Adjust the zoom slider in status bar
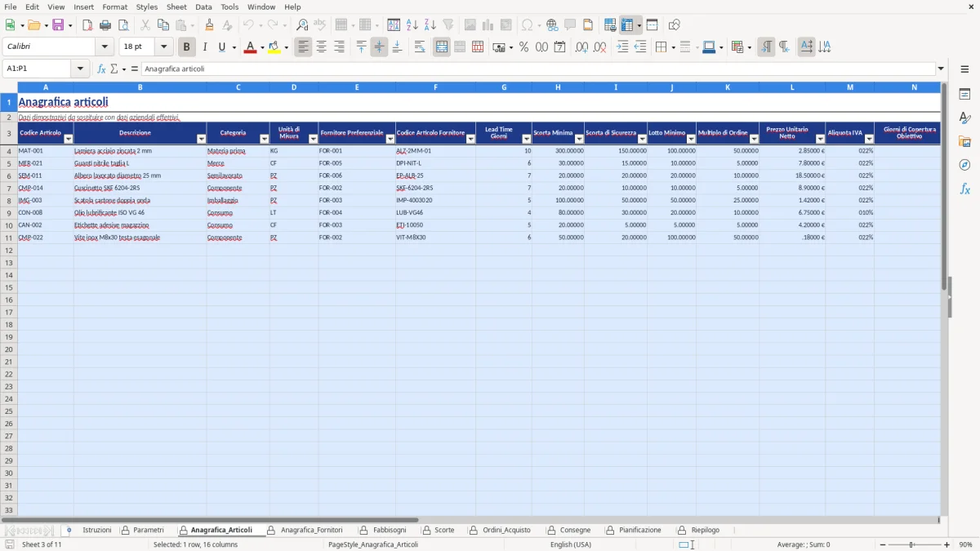Image resolution: width=980 pixels, height=551 pixels. click(x=913, y=544)
